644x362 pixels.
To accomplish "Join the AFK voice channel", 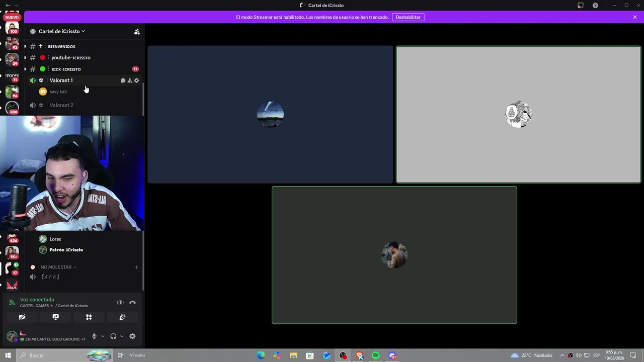I will 83,277.
